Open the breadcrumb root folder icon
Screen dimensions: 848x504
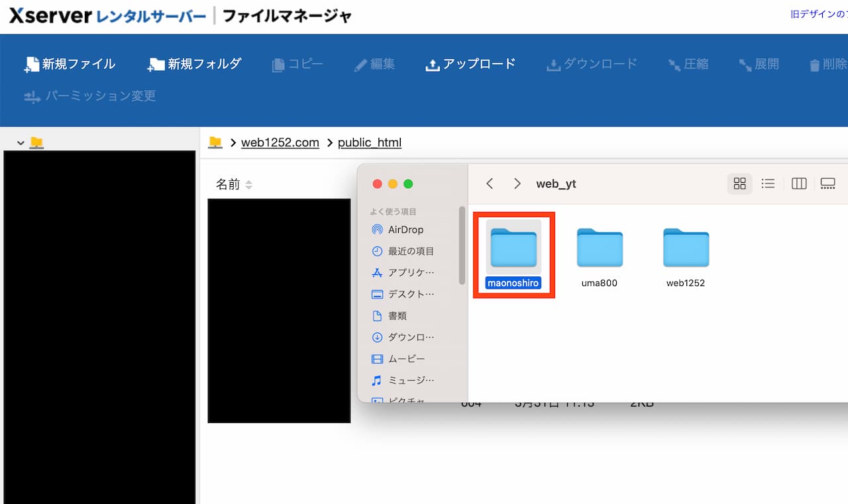click(215, 142)
